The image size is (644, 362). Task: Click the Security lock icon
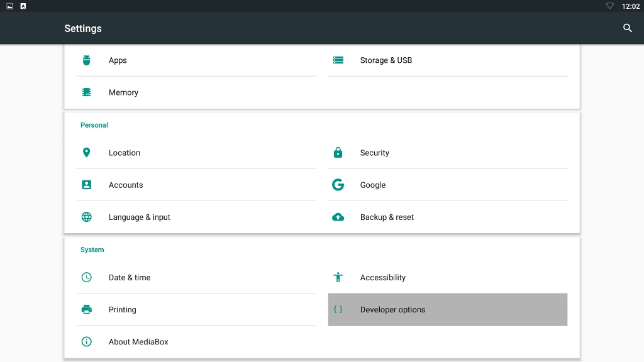338,153
